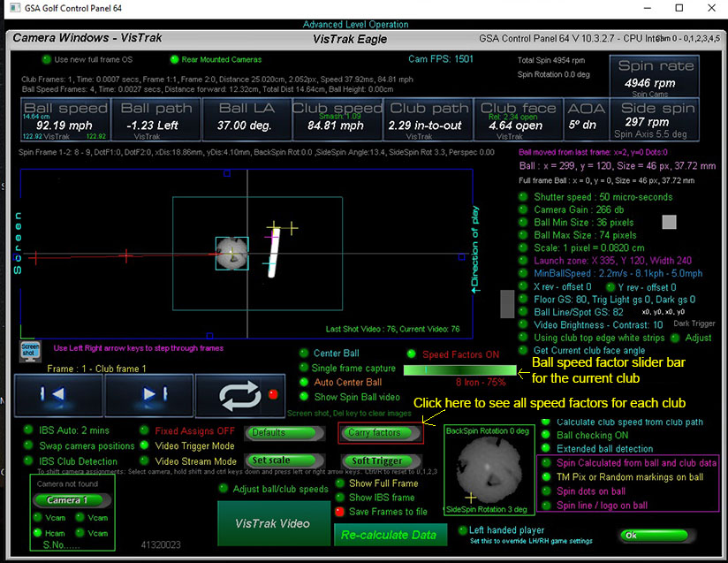Click the Spin rate data tile
This screenshot has width=728, height=563.
click(x=654, y=77)
